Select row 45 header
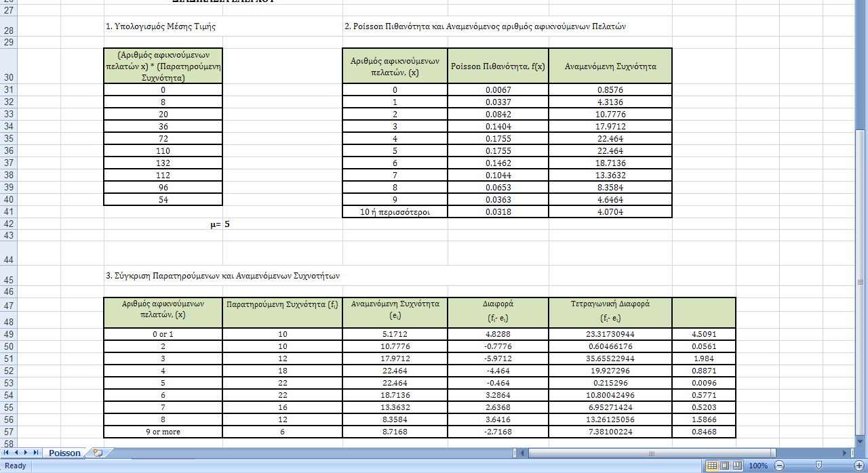Viewport: 868px width, 473px height. click(x=9, y=276)
